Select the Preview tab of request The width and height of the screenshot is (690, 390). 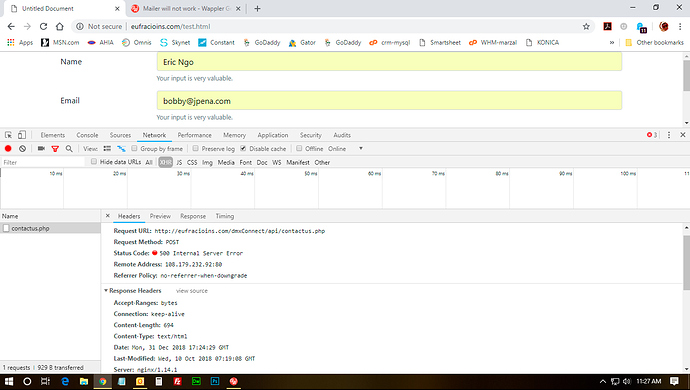click(160, 216)
